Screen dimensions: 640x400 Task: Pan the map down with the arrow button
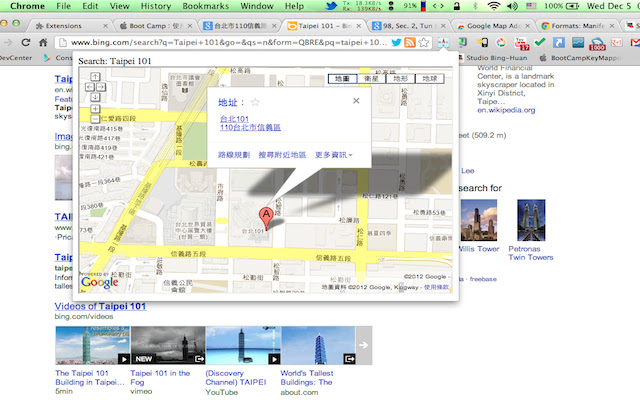(95, 97)
